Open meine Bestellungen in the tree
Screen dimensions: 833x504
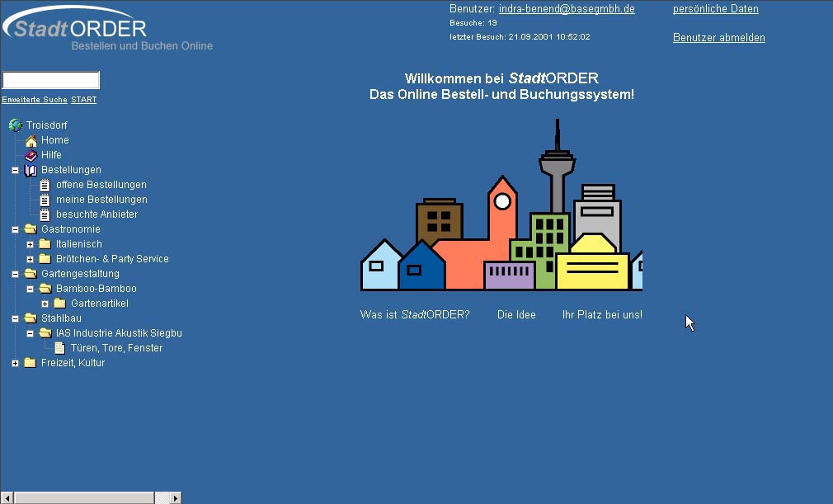coord(101,200)
